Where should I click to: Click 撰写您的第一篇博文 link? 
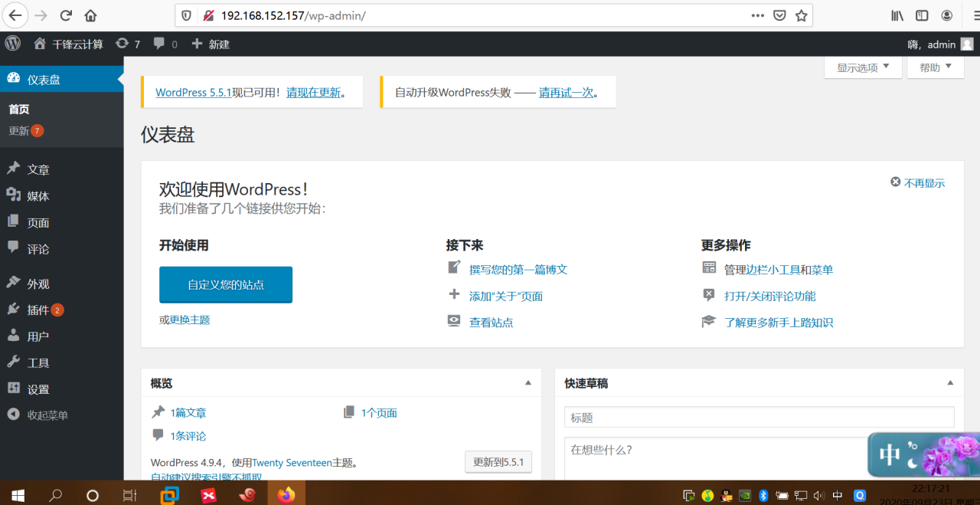tap(518, 270)
